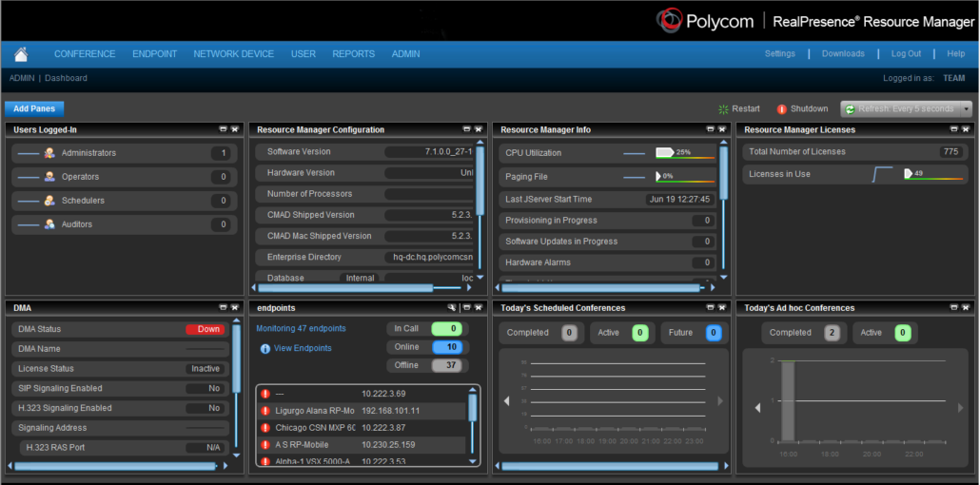Minimize Today's Ad hoc Conferences pane
This screenshot has height=485, width=980.
coord(953,307)
